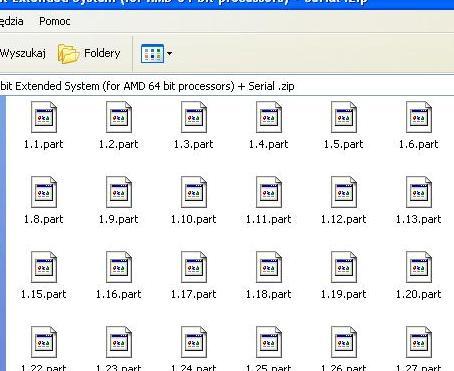The height and width of the screenshot is (371, 454).
Task: Click the file name label 1.15.part
Action: pos(44,294)
